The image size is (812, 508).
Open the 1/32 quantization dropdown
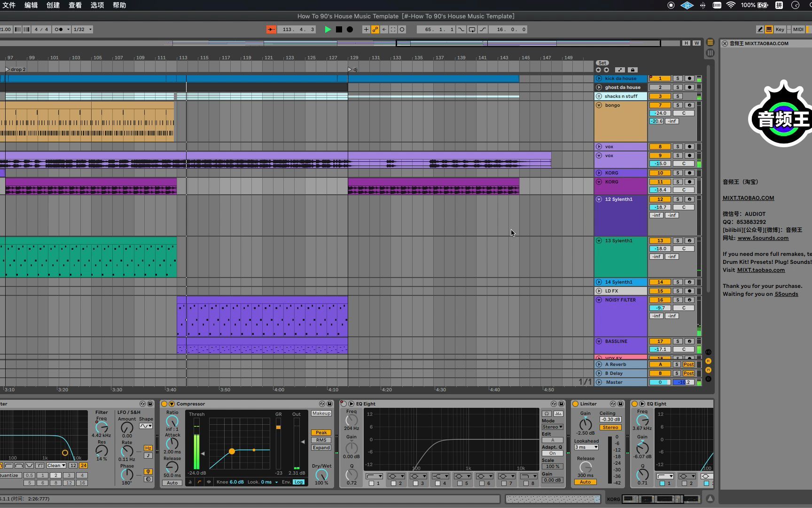pos(82,29)
